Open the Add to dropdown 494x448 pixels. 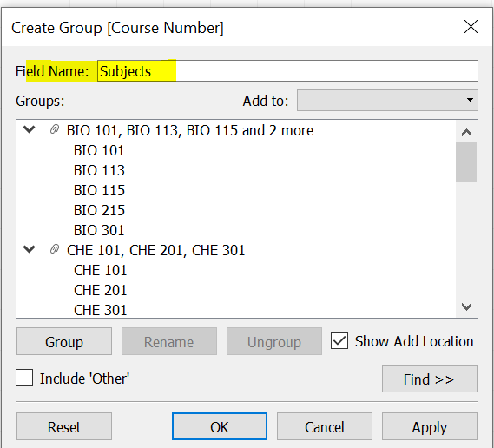click(387, 101)
